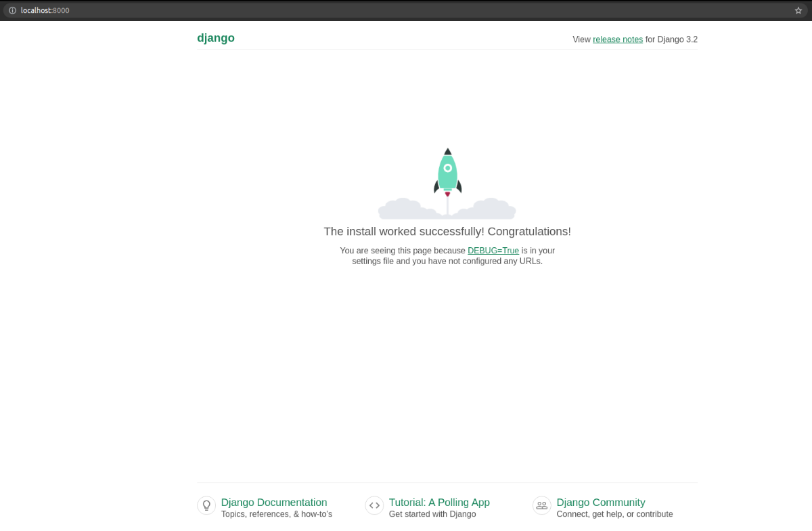812x531 pixels.
Task: Bookmark this page with the star icon
Action: 798,10
